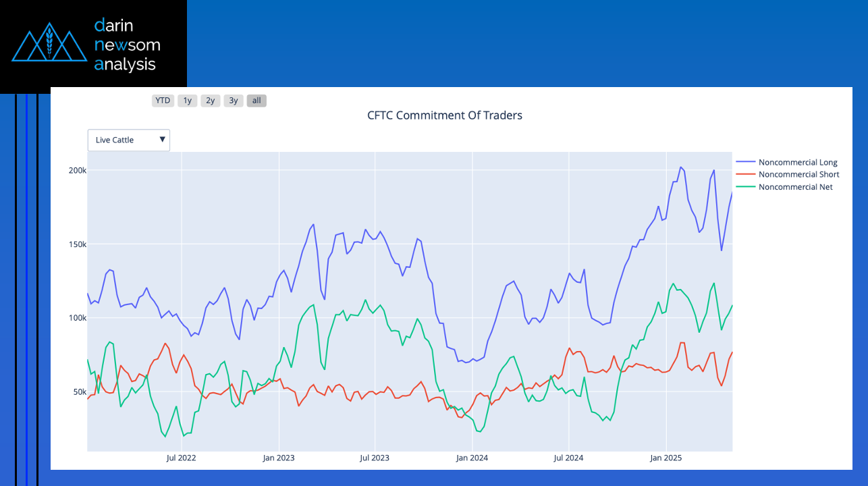This screenshot has width=868, height=486.
Task: Show all data with the all button
Action: (x=256, y=101)
